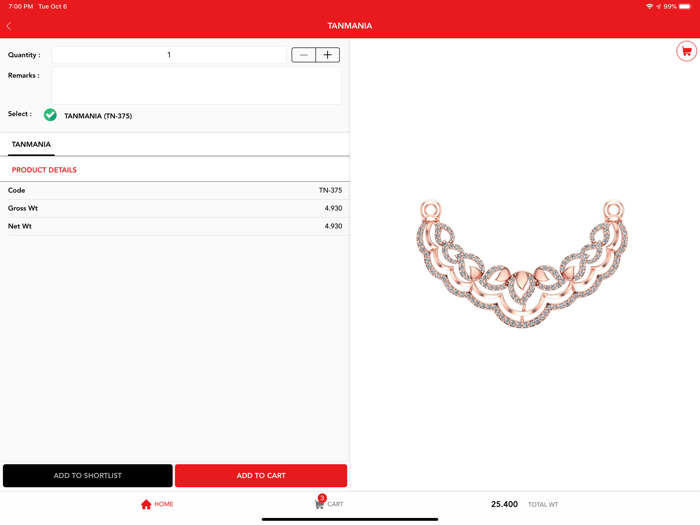
Task: Tap the battery indicator in status bar
Action: [x=686, y=6]
